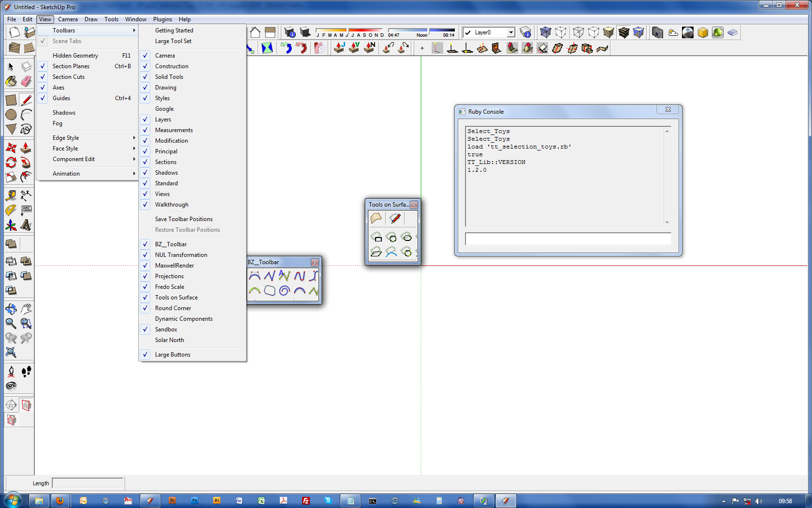Image resolution: width=812 pixels, height=508 pixels.
Task: Select the Circle drawing tool
Action: [11, 115]
